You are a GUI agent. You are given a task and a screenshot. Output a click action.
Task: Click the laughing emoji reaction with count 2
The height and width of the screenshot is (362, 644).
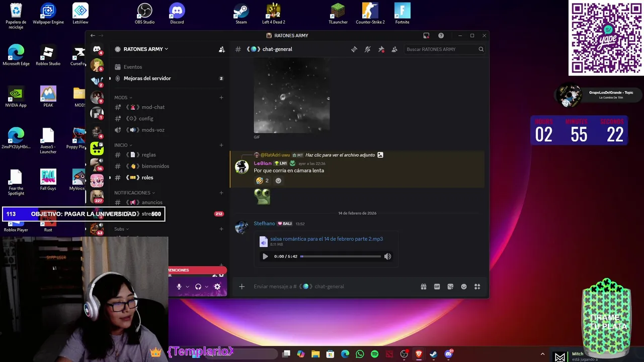262,180
